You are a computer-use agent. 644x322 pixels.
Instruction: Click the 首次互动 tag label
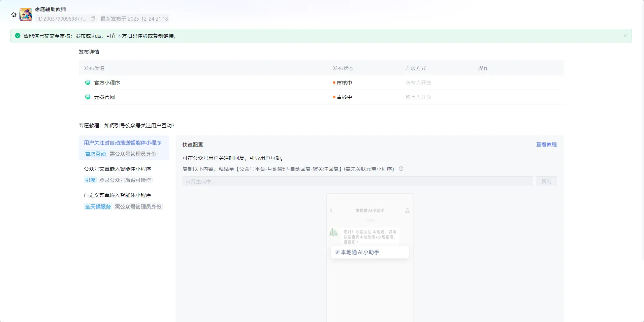click(95, 154)
